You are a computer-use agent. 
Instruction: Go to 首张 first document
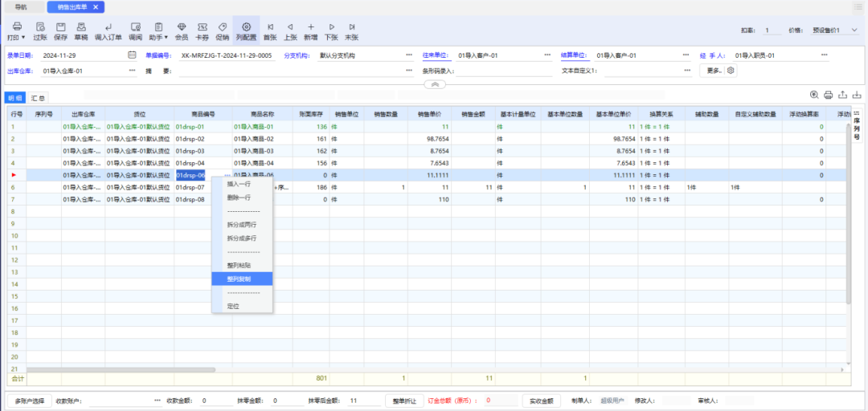click(270, 31)
